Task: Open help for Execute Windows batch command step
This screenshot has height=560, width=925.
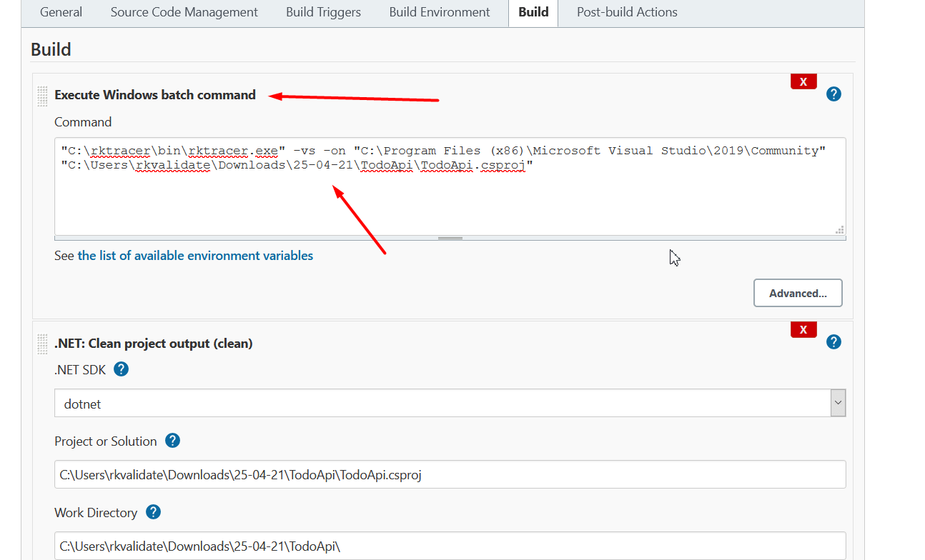Action: [834, 94]
